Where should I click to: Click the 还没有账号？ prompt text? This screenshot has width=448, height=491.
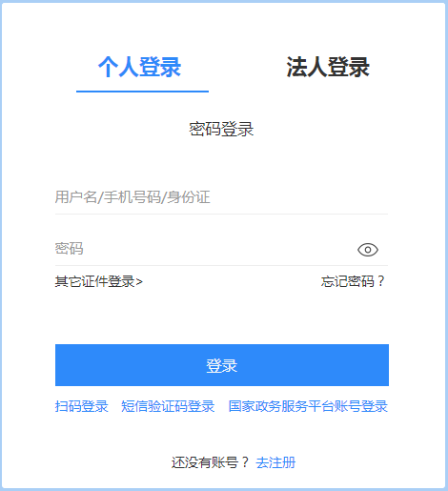pos(210,462)
